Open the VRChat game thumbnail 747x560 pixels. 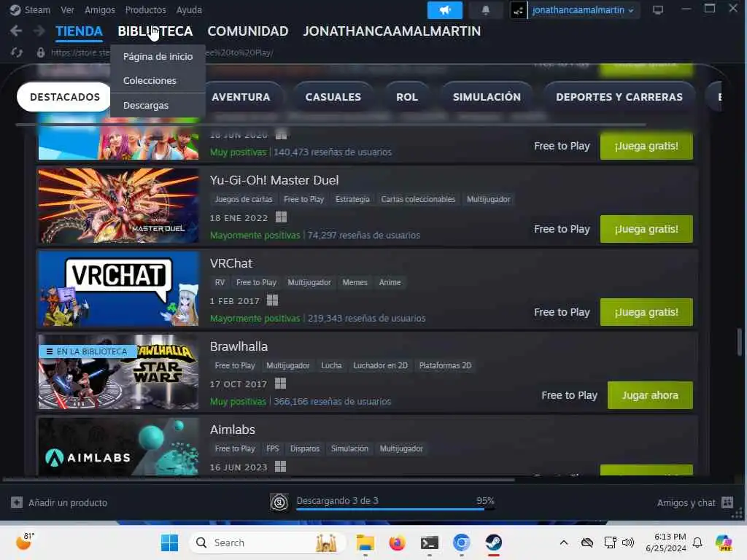[119, 289]
